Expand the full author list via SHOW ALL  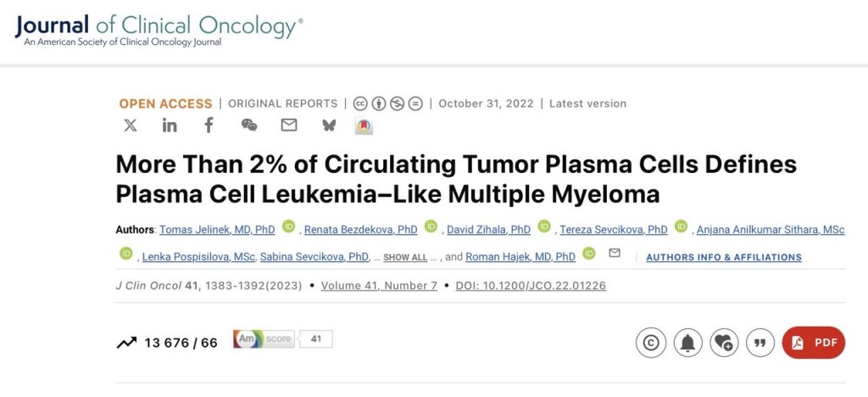point(405,257)
